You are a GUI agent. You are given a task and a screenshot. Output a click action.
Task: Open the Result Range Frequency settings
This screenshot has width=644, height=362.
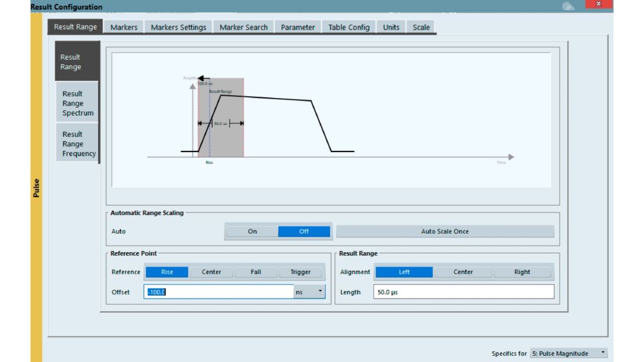click(x=77, y=143)
